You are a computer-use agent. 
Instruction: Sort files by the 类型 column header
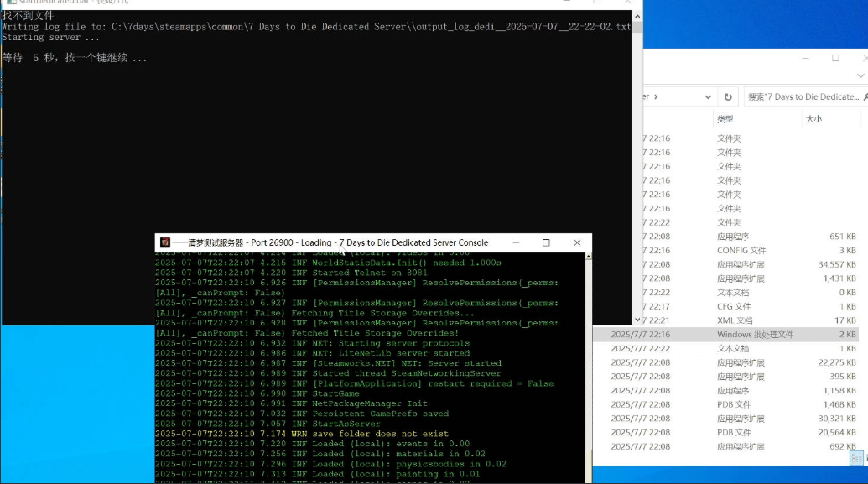point(725,119)
